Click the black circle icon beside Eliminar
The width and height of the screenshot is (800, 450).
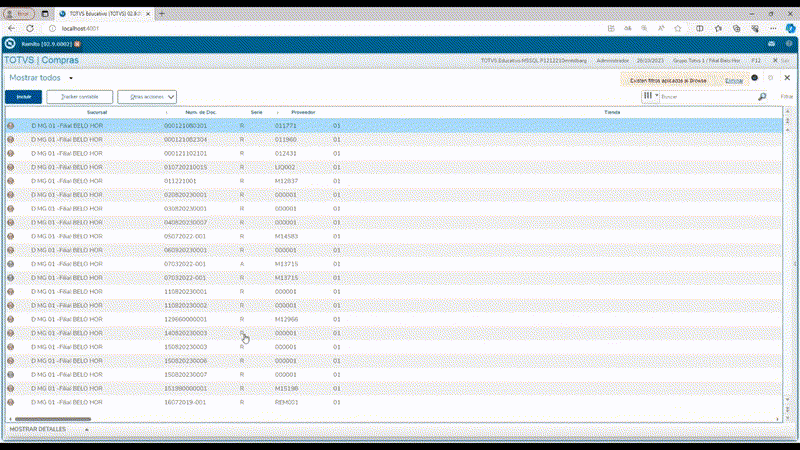click(x=755, y=78)
